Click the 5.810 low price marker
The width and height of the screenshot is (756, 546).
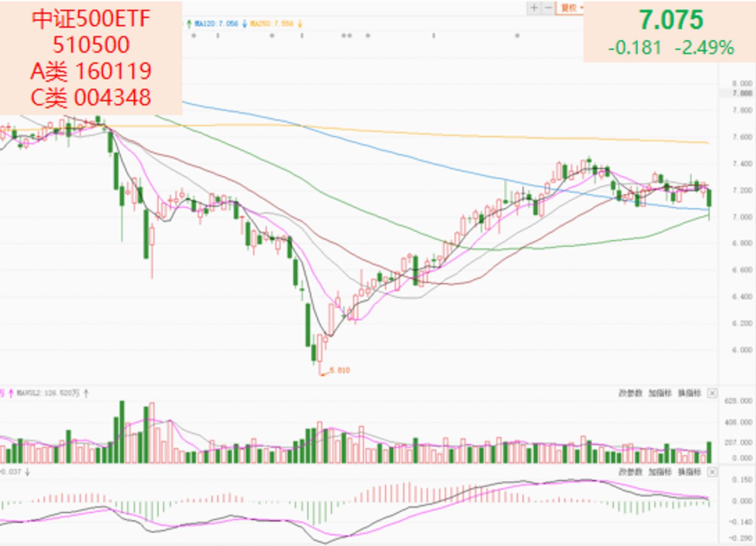point(339,370)
